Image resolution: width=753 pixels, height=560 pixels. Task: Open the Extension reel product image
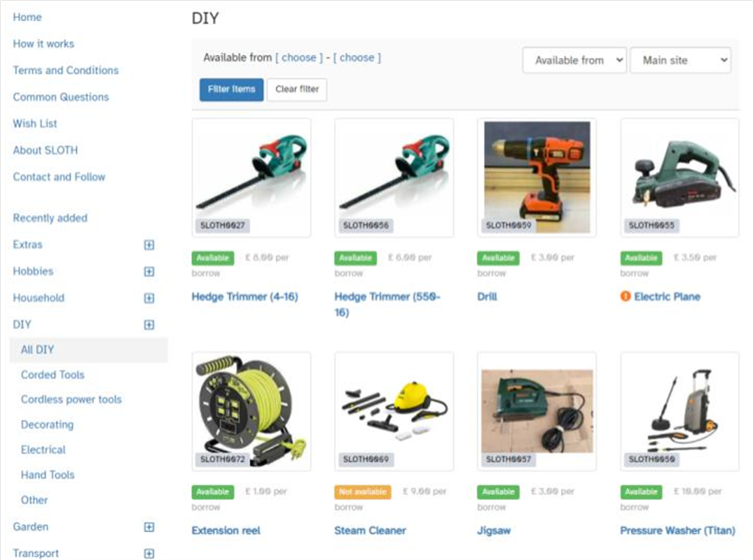(x=252, y=412)
